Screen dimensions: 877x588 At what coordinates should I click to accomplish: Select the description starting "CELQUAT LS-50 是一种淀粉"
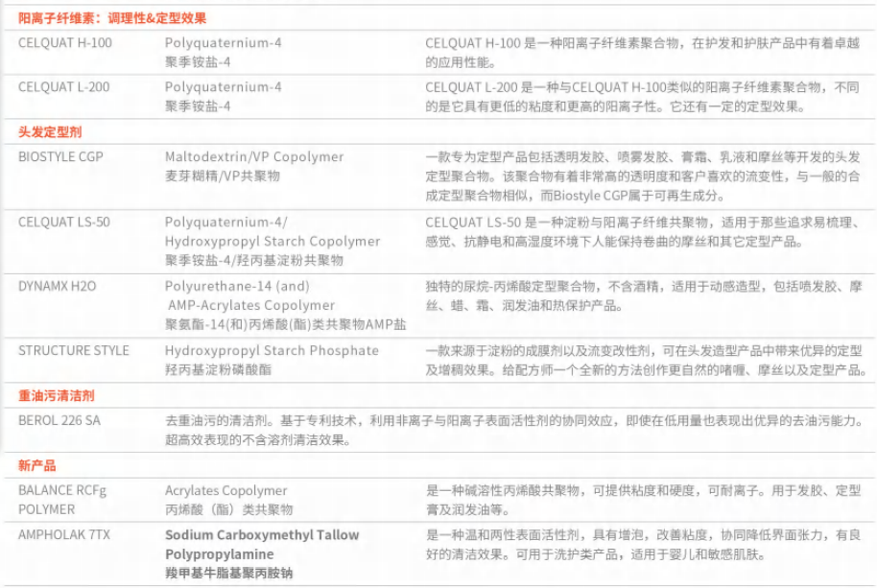pyautogui.click(x=643, y=232)
